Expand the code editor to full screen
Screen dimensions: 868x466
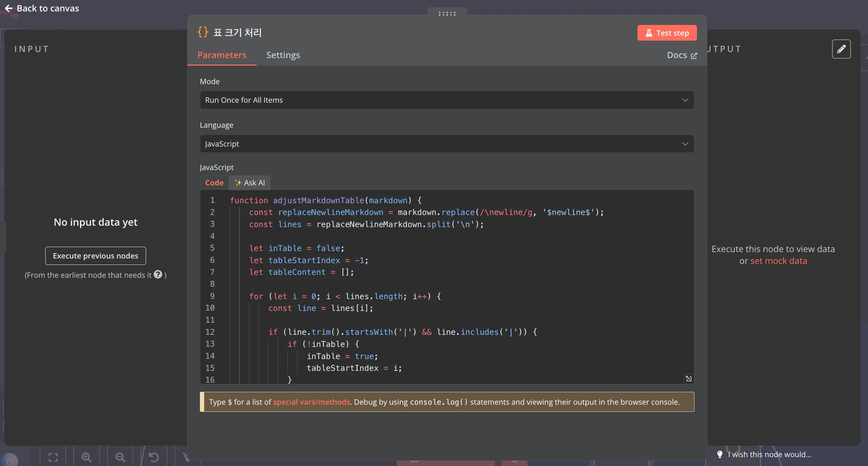pyautogui.click(x=688, y=379)
